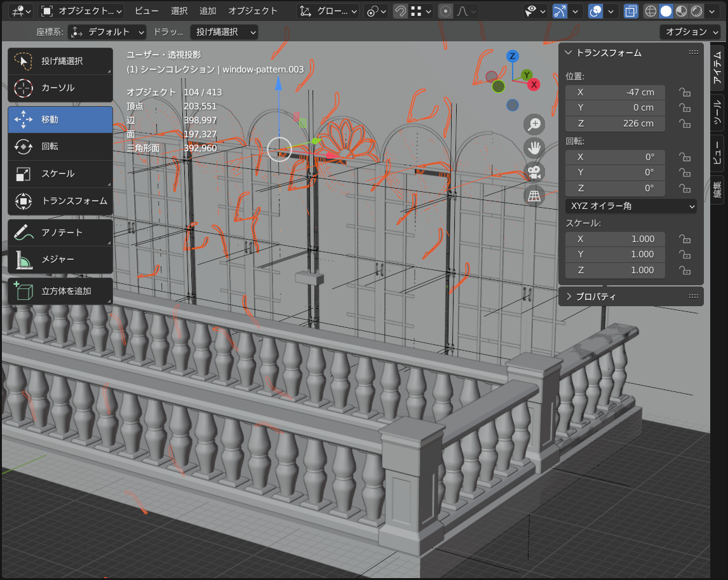Click the red X axis on navigation gizmo
The height and width of the screenshot is (580, 728).
534,84
